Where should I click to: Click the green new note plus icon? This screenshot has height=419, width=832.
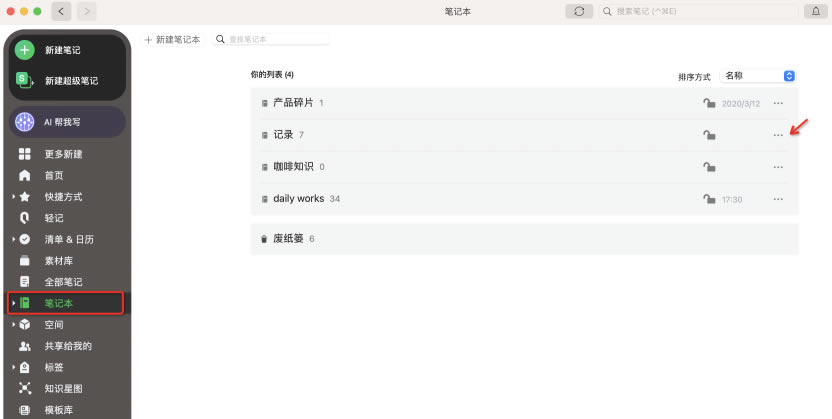click(24, 50)
